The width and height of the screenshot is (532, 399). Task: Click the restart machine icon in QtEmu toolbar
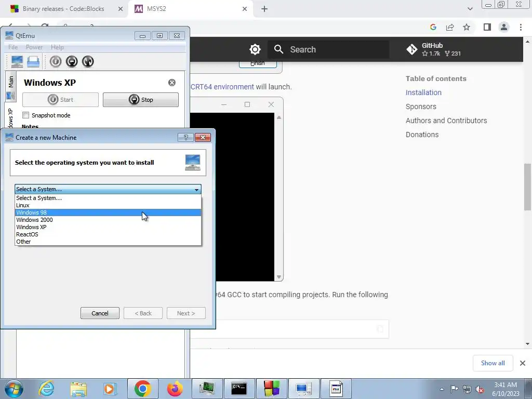click(88, 61)
